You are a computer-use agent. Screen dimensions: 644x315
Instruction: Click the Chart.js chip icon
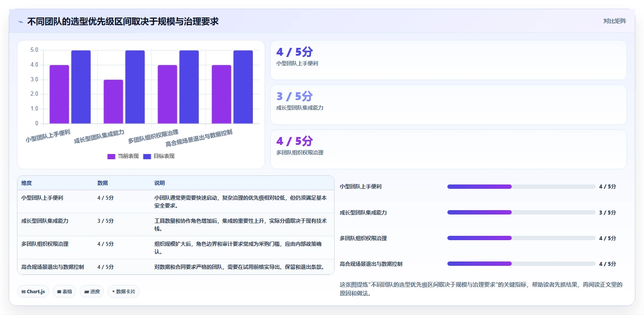pos(23,292)
